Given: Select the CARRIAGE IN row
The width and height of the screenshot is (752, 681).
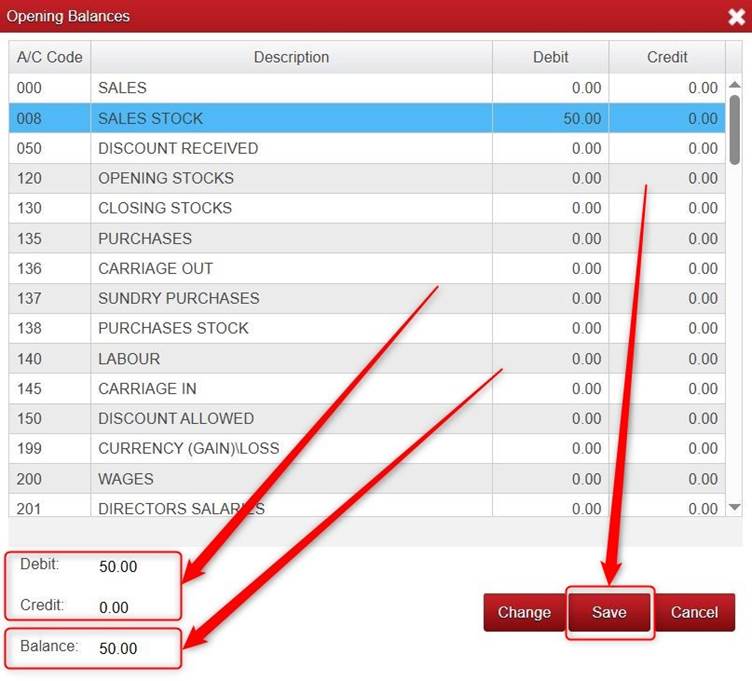Looking at the screenshot, I should click(367, 388).
